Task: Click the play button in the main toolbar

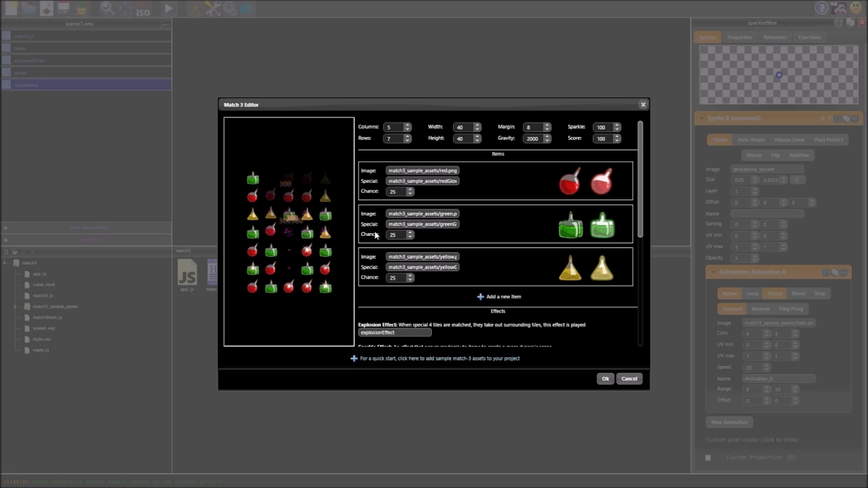Action: click(x=168, y=9)
